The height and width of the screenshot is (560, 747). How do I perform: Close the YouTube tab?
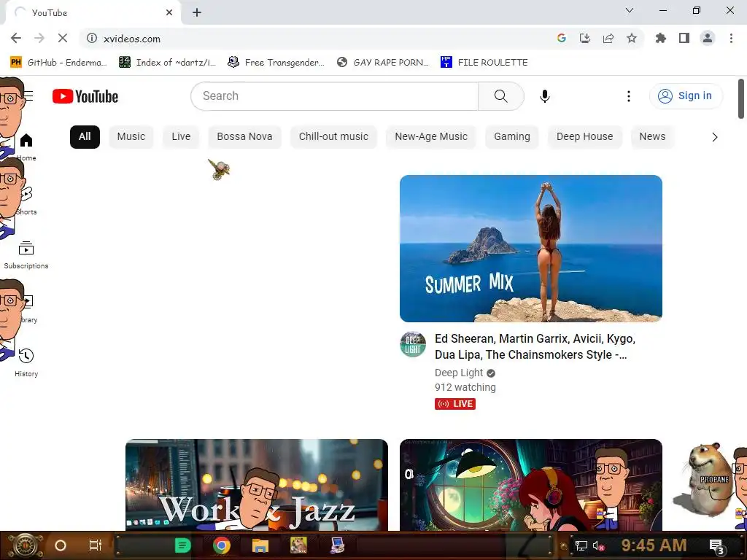click(169, 12)
